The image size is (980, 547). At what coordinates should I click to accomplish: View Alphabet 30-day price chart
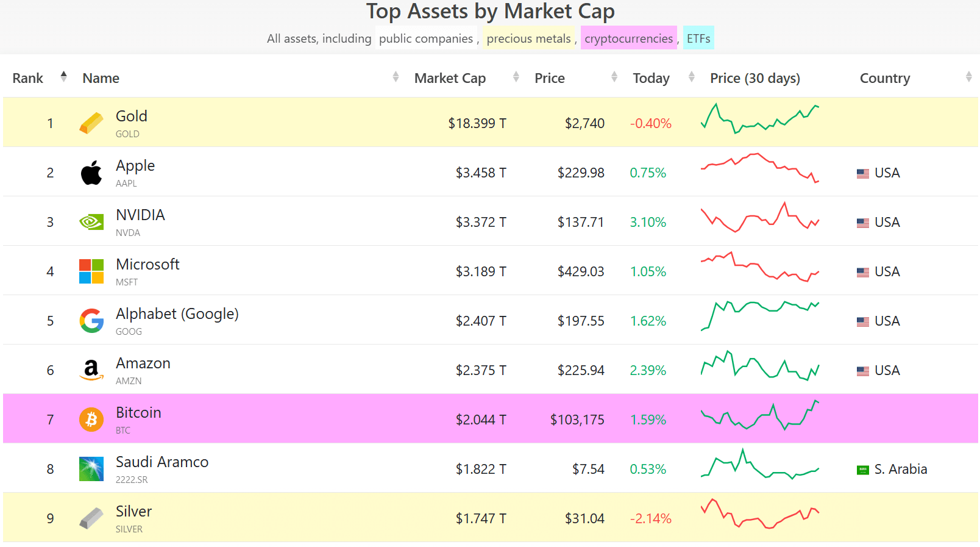[760, 316]
